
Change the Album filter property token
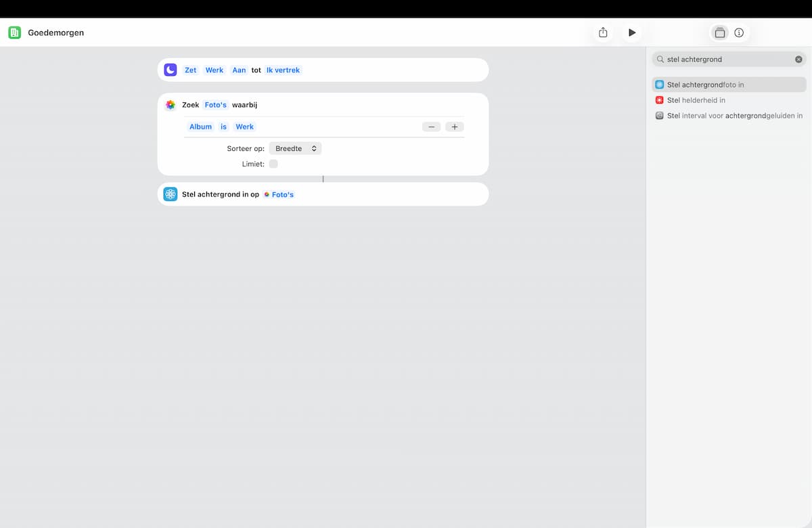click(200, 127)
